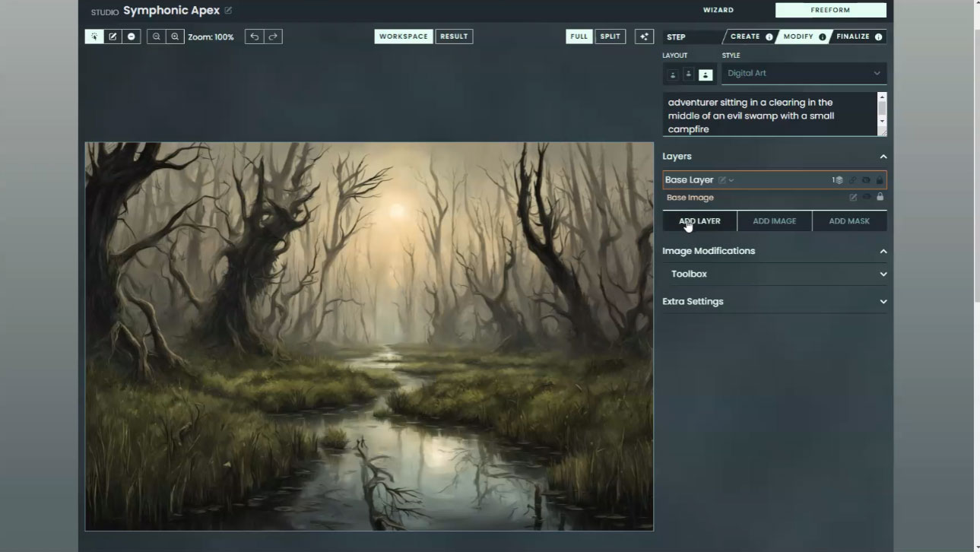Image resolution: width=980 pixels, height=552 pixels.
Task: Redo the last action
Action: tap(273, 36)
